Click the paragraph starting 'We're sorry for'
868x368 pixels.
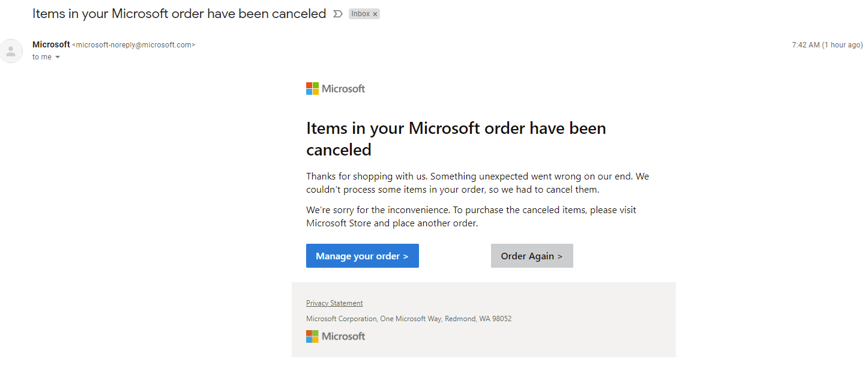click(471, 216)
